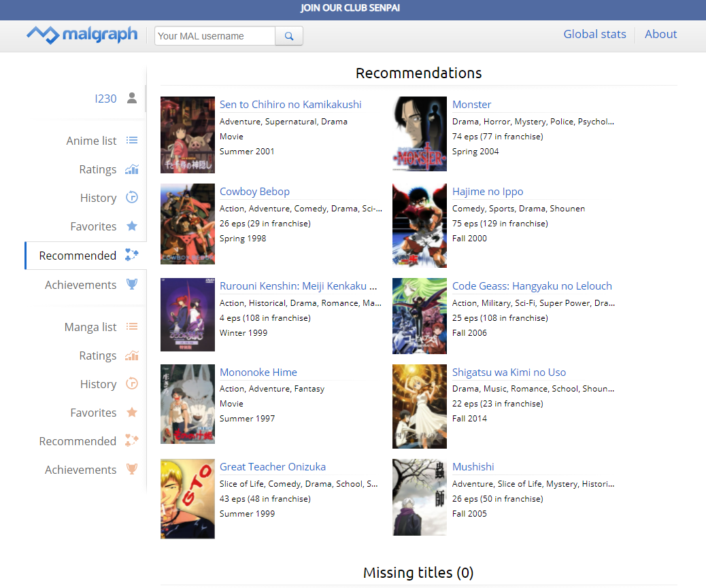Click the blue anime Favorites star icon

click(132, 226)
